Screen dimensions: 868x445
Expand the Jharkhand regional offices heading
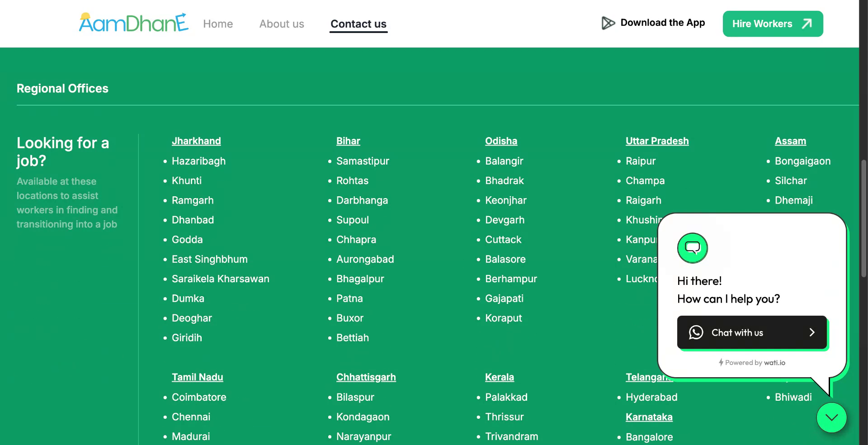click(196, 141)
